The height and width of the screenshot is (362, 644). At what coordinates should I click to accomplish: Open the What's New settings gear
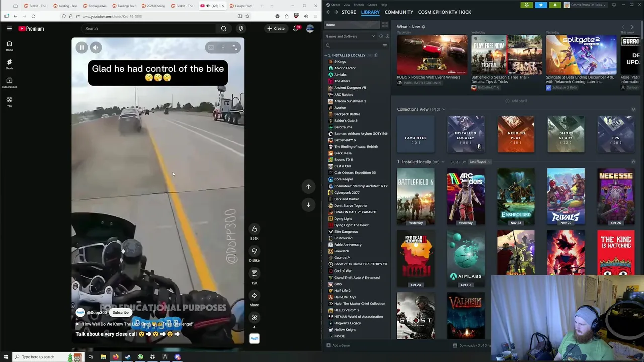point(423,27)
